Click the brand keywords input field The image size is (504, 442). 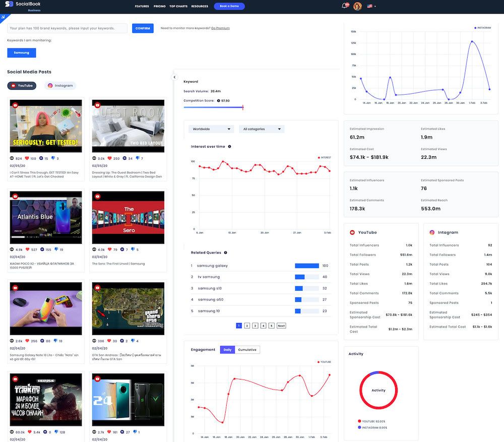[x=67, y=28]
